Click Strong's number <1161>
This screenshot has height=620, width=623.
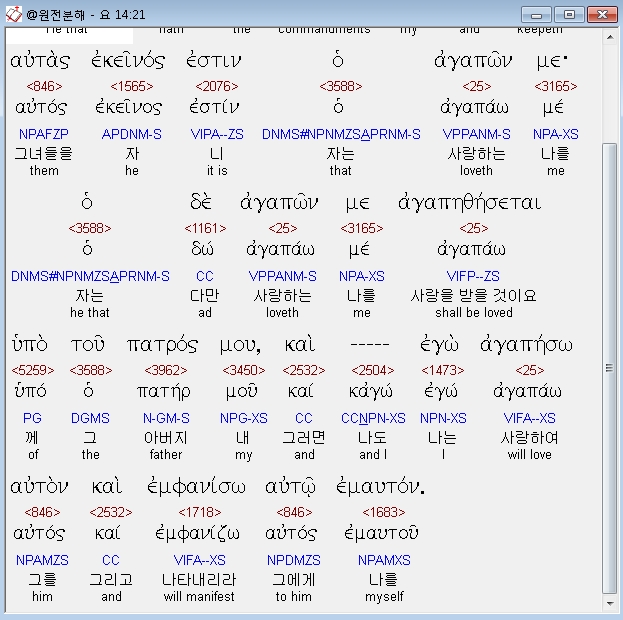[x=205, y=228]
